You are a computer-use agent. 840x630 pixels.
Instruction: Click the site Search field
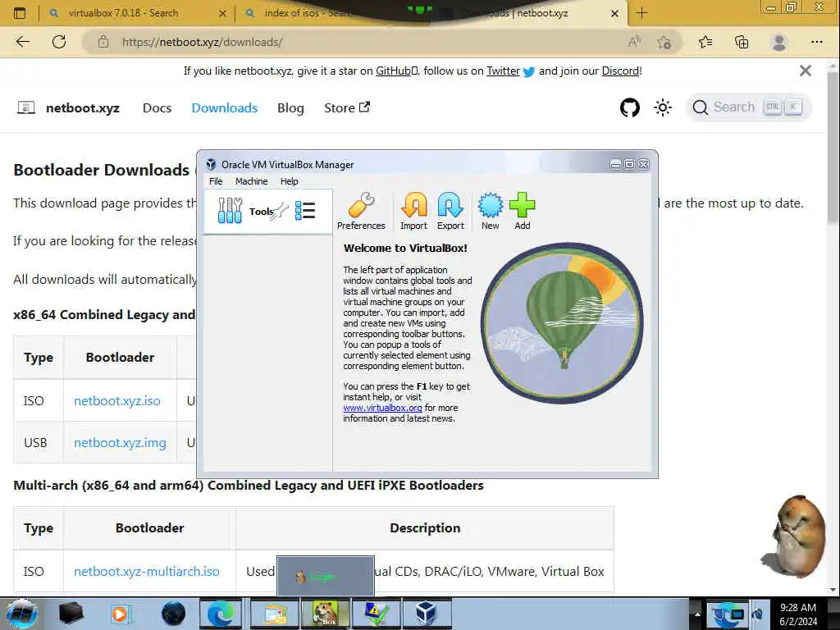tap(749, 107)
